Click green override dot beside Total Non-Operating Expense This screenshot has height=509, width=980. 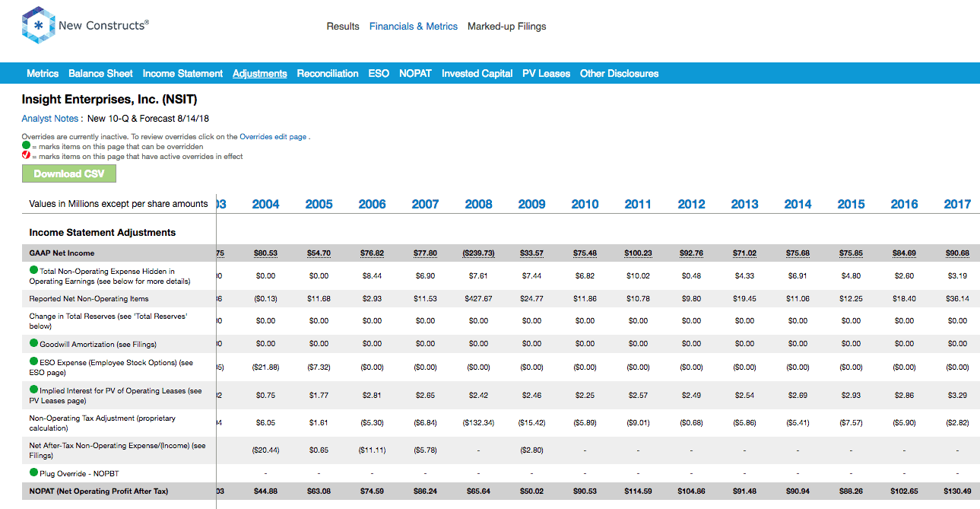click(x=33, y=271)
